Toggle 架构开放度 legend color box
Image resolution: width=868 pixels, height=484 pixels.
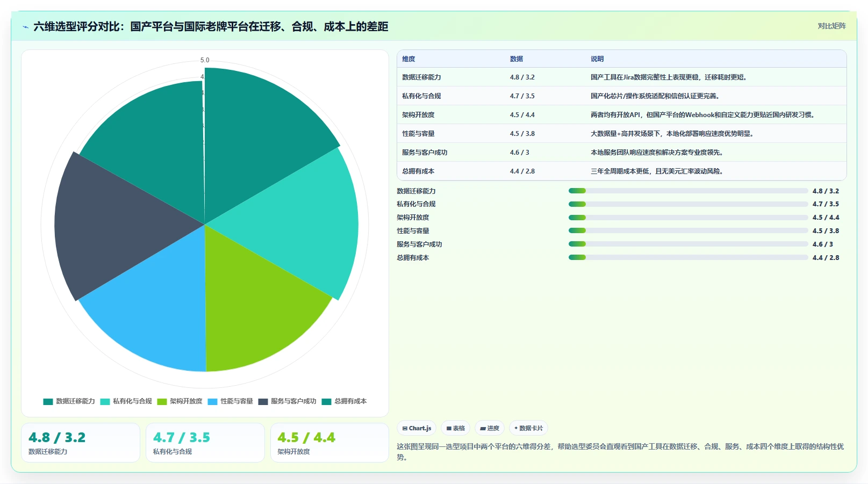point(162,401)
